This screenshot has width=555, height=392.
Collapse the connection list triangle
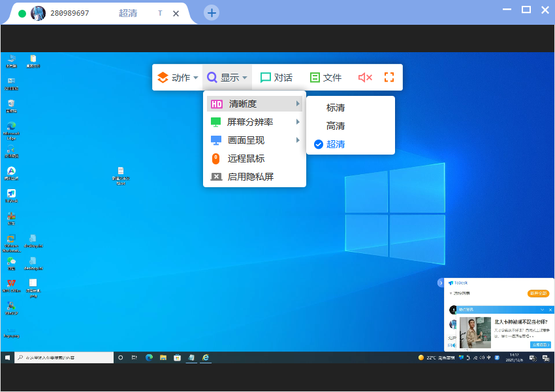click(451, 293)
